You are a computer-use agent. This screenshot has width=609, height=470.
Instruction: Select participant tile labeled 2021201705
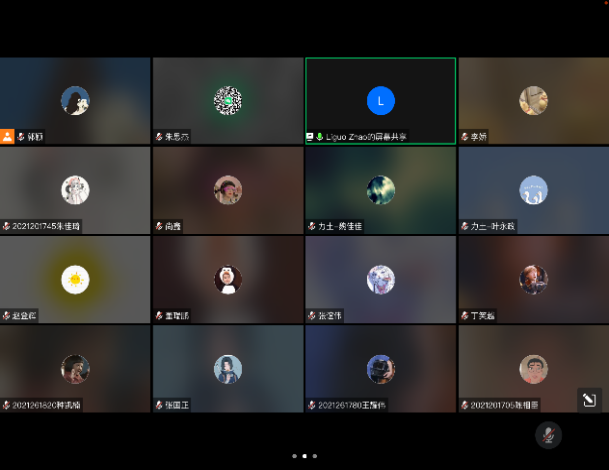click(533, 369)
